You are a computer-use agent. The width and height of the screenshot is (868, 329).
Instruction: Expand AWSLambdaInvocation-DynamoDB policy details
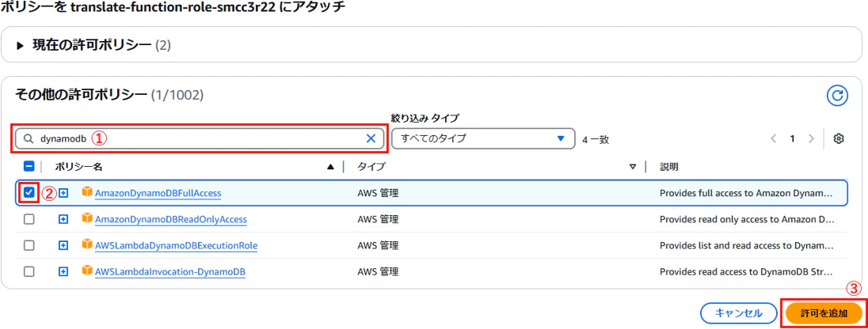pos(63,272)
